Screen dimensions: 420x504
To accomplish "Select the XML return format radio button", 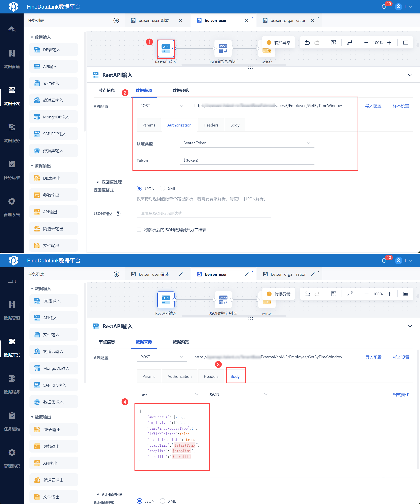I will (162, 189).
